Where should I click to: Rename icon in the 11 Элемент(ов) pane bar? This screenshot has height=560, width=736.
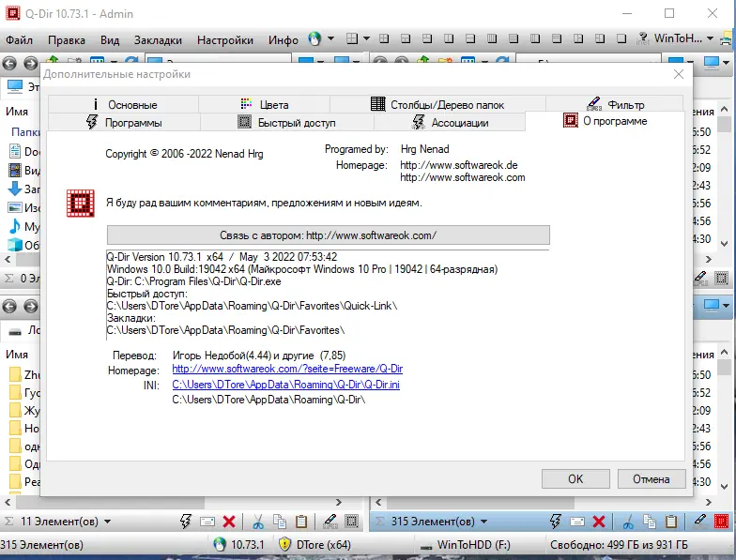pos(207,522)
